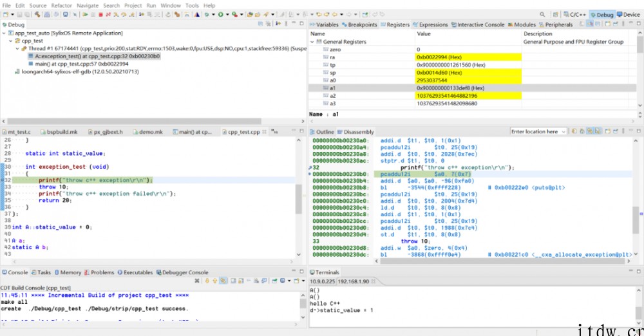644x336 pixels.
Task: Toggle highlighted layout button in Registers toolbar
Action: 590,24
